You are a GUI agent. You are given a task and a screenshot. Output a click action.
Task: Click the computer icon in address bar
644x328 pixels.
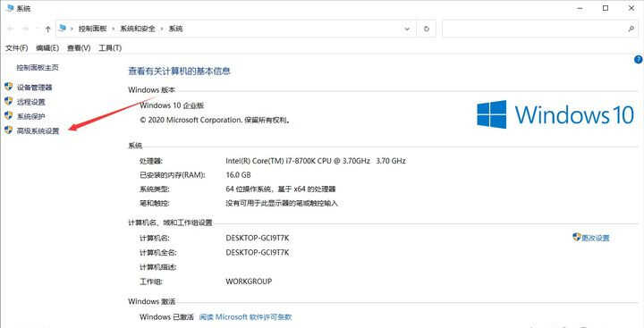click(x=63, y=29)
